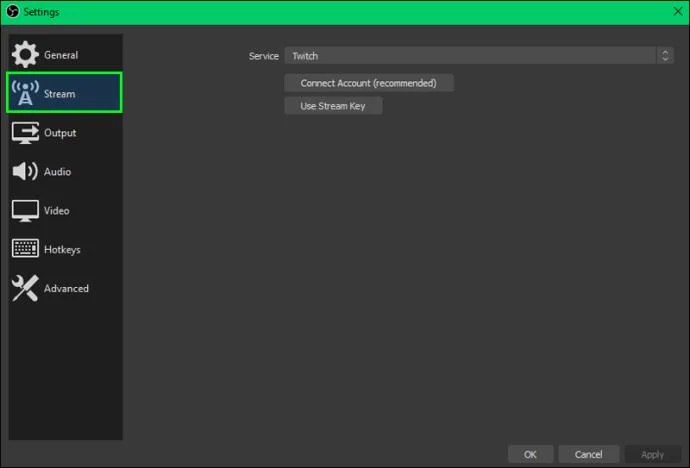Click the Service dropdown up-down arrows

(665, 55)
